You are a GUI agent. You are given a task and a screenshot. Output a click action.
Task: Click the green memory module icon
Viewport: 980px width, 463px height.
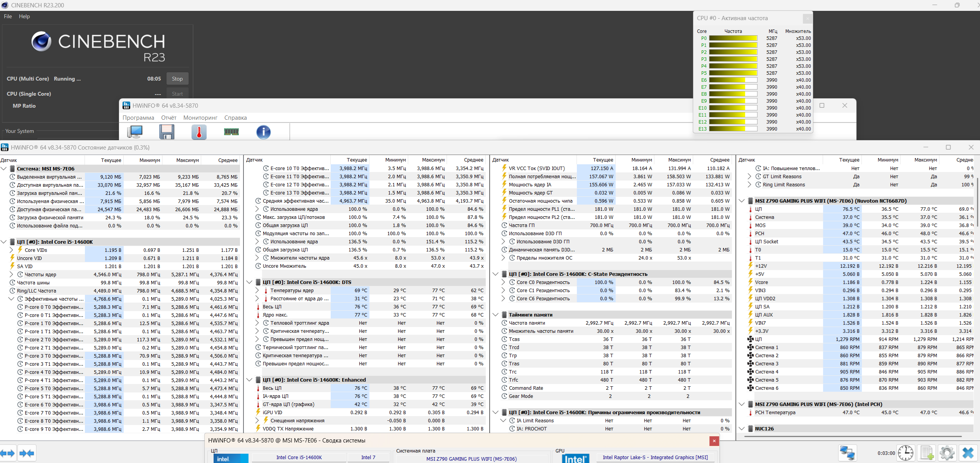pyautogui.click(x=231, y=132)
